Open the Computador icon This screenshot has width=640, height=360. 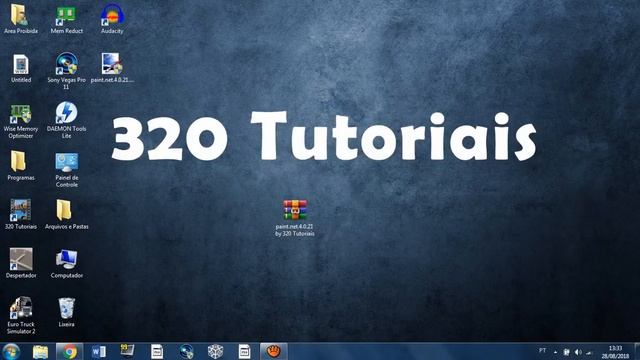(66, 259)
